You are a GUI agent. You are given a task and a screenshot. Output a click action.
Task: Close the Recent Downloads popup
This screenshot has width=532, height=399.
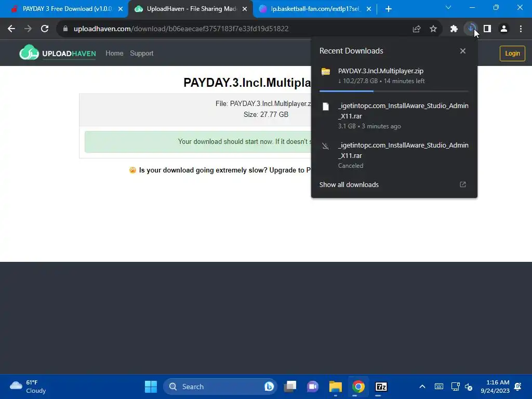(x=463, y=51)
